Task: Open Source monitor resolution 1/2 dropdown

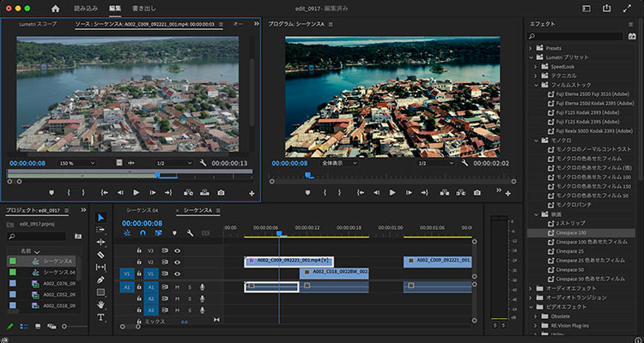Action: click(173, 163)
